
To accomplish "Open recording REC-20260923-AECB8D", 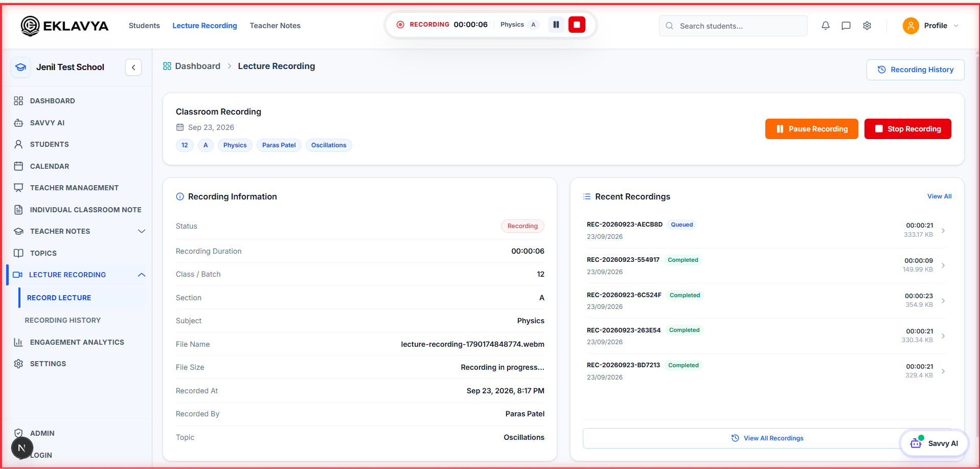I will 624,225.
